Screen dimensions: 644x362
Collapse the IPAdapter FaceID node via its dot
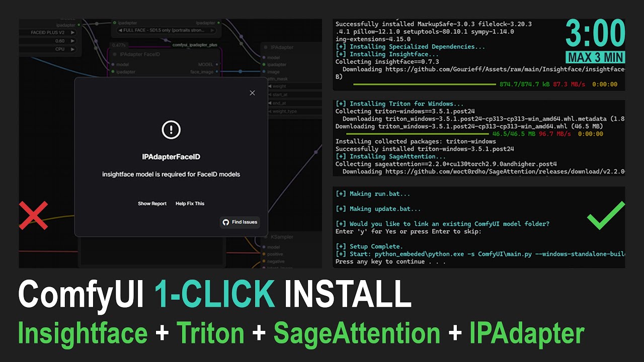[x=115, y=54]
